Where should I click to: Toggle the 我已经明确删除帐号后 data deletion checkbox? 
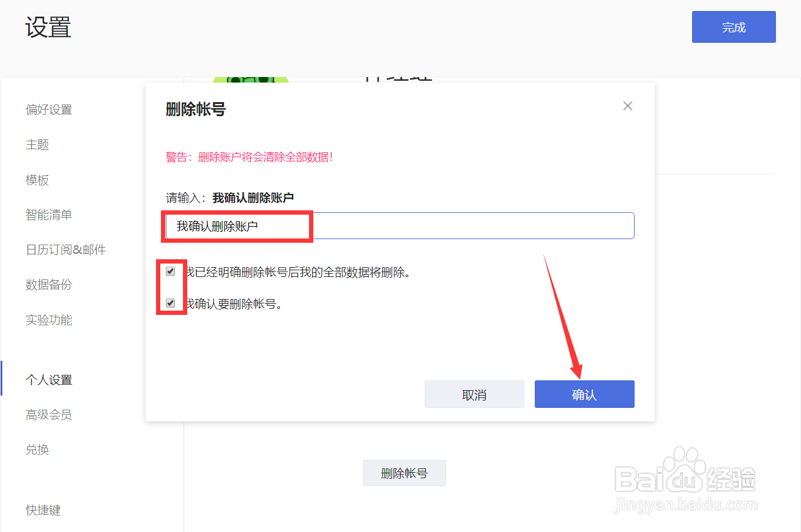171,272
